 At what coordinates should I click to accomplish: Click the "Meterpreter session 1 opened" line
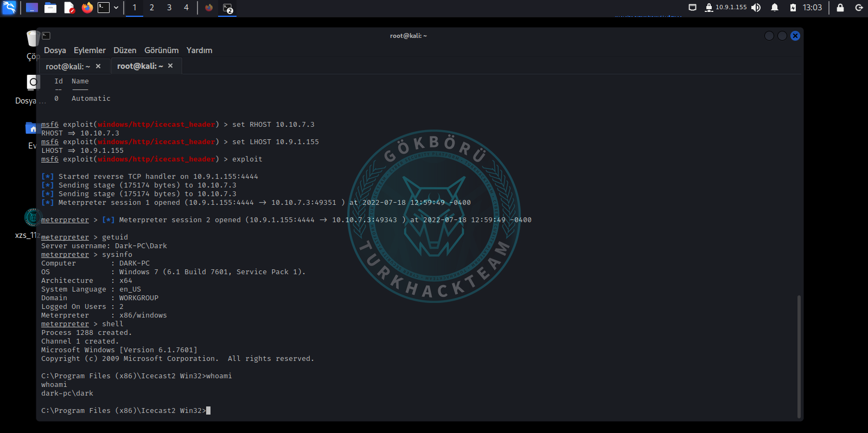[x=256, y=203]
